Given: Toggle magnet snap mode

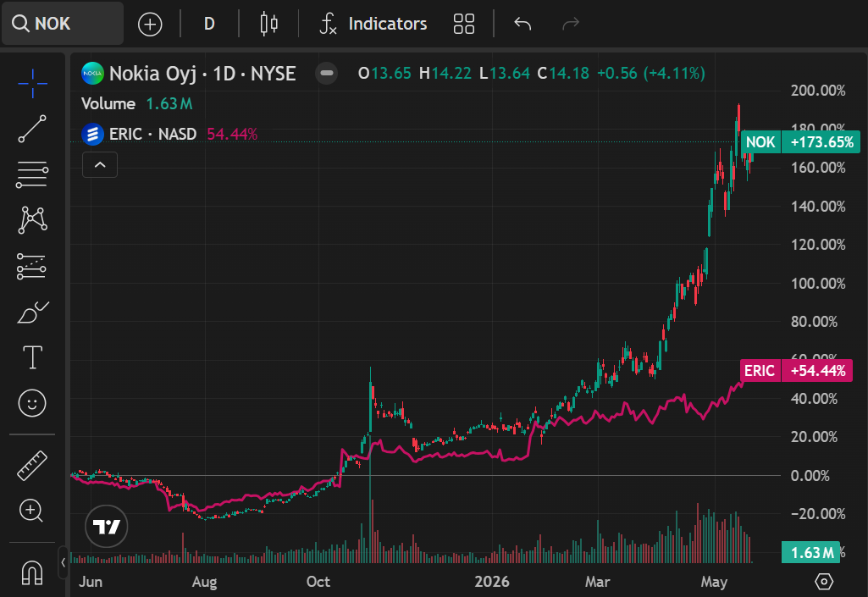Looking at the screenshot, I should pyautogui.click(x=32, y=572).
